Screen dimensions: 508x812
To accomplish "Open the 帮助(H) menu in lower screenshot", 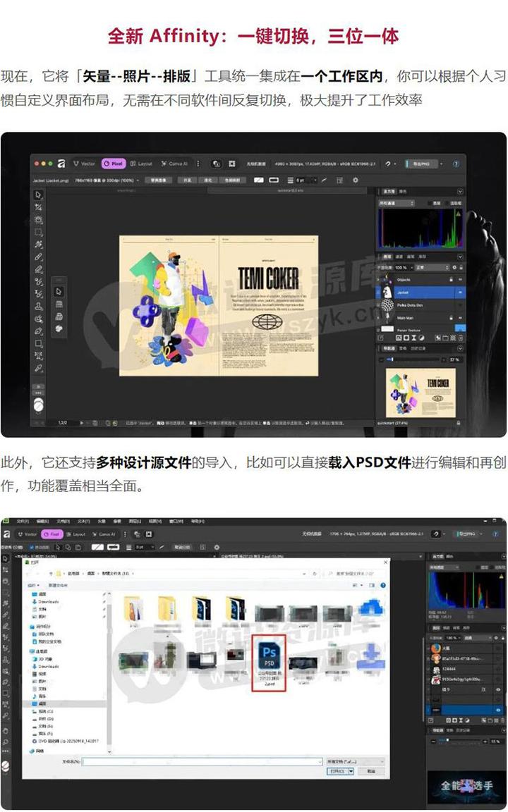I will [198, 521].
